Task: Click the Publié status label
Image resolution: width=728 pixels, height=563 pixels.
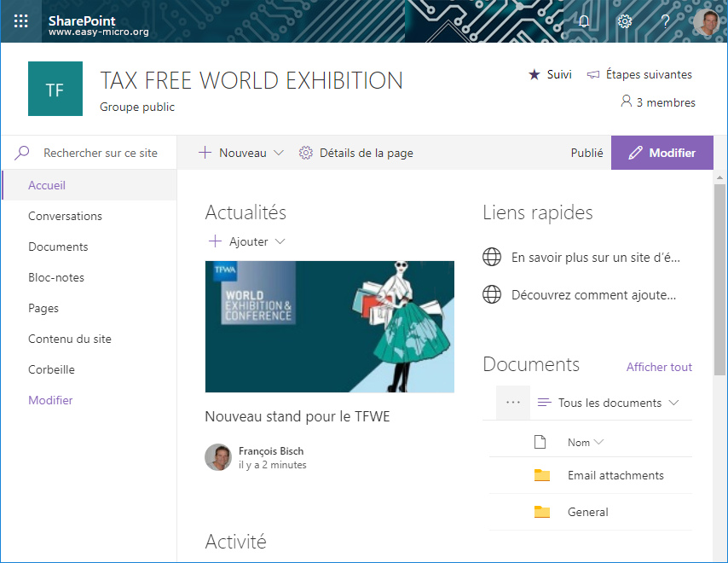Action: point(586,153)
